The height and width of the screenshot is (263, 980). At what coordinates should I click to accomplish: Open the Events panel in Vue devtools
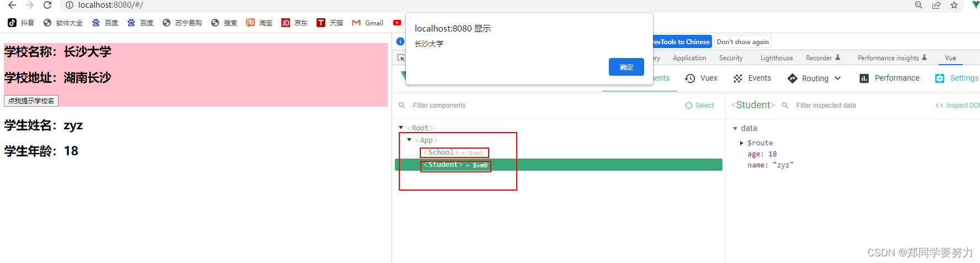(x=752, y=78)
